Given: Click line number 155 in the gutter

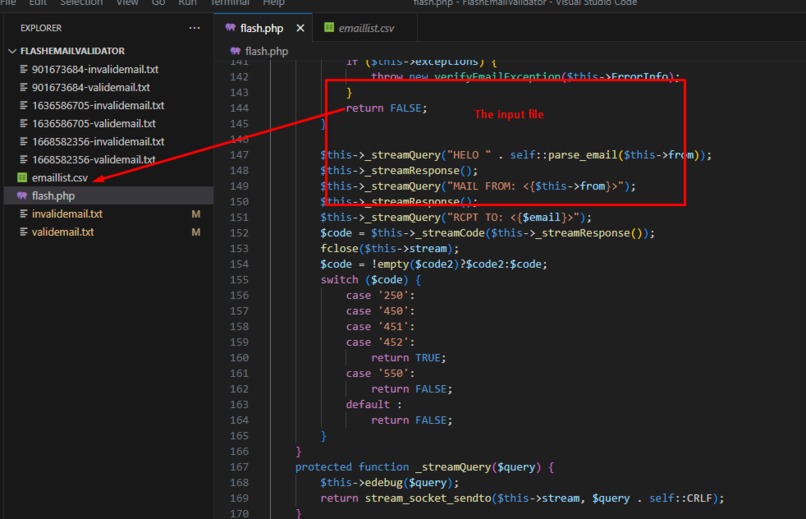Looking at the screenshot, I should 239,280.
